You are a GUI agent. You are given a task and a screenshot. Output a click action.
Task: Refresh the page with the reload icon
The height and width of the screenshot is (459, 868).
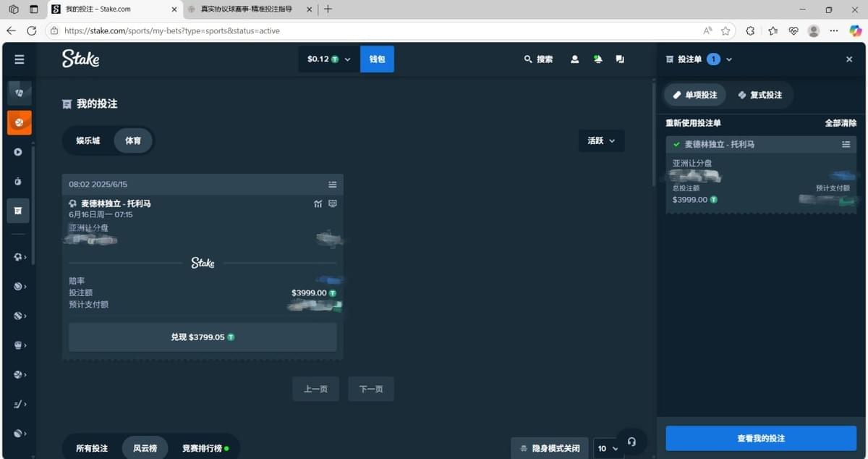pos(31,30)
